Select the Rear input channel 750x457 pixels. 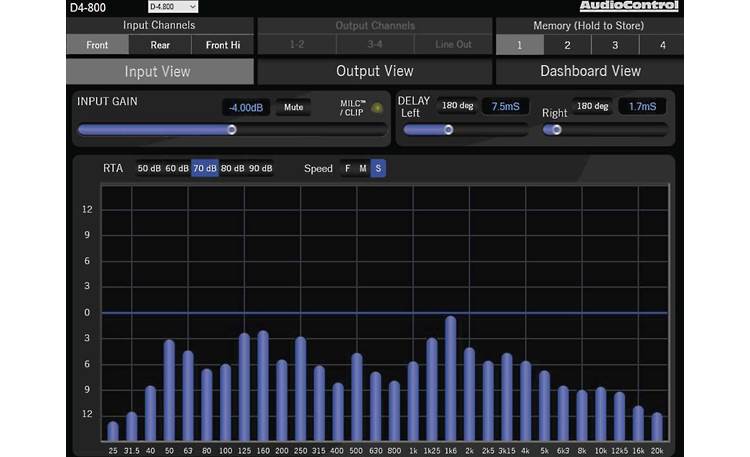(x=160, y=45)
